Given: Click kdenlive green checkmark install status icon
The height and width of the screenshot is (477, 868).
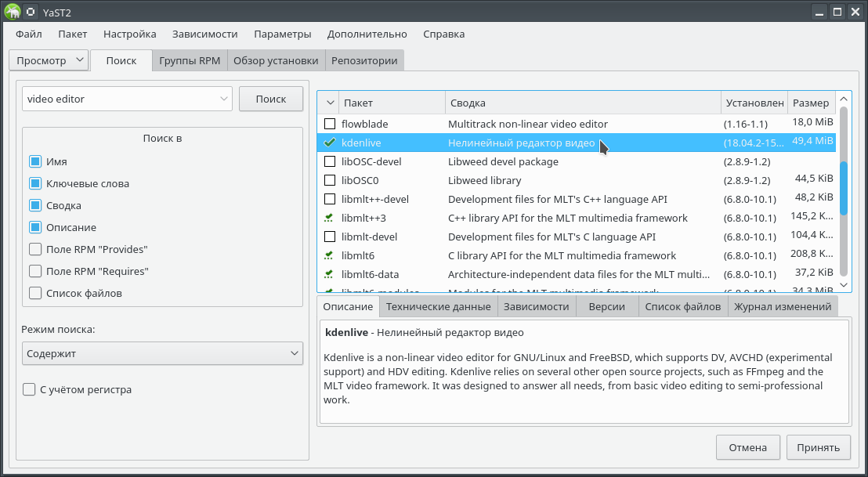Looking at the screenshot, I should 329,143.
